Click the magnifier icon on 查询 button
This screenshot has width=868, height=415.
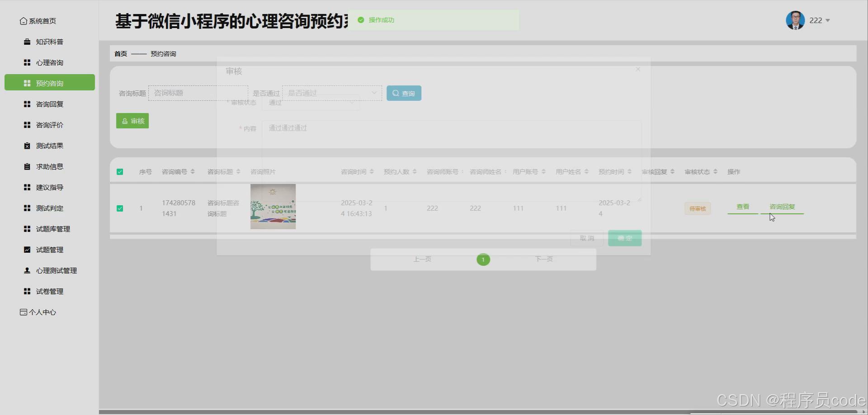(x=396, y=93)
